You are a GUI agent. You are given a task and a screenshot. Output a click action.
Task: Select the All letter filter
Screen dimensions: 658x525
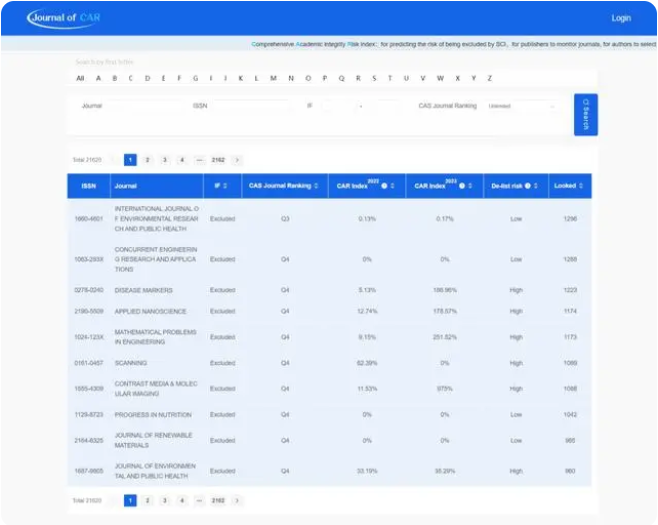coord(80,78)
